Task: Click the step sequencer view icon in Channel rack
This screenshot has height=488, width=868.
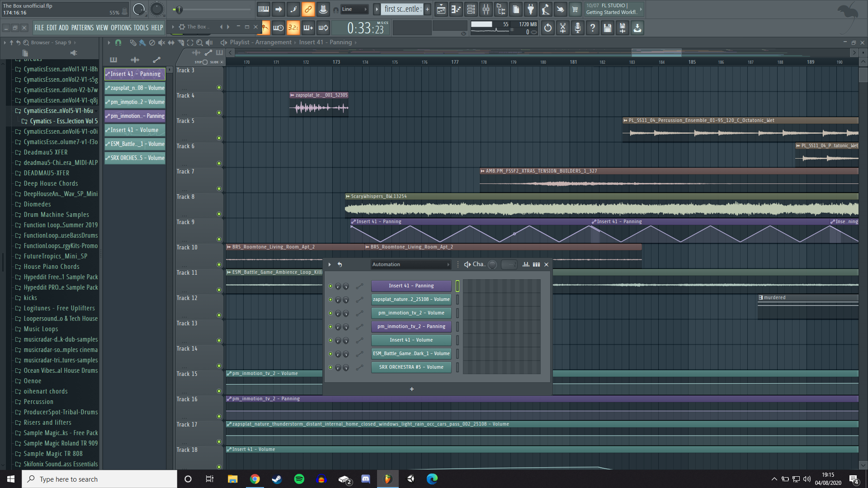Action: pyautogui.click(x=536, y=264)
